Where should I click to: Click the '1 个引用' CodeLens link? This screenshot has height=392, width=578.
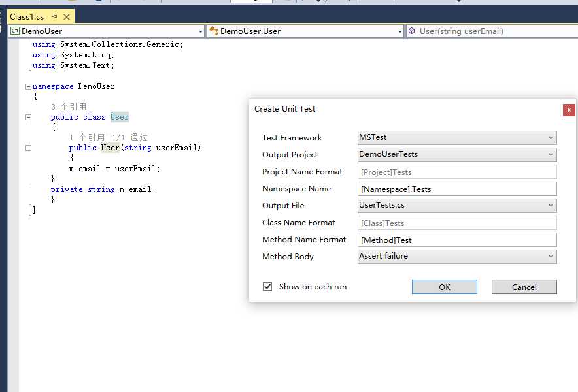(87, 138)
